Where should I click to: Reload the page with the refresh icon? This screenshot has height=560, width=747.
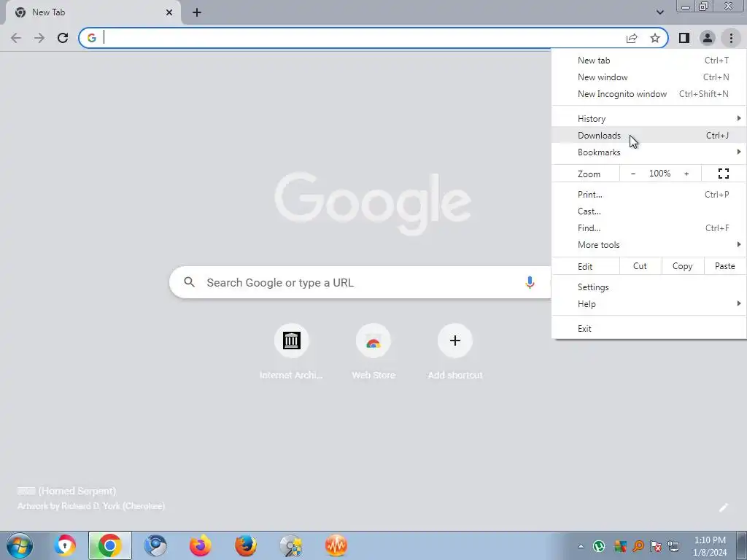click(63, 38)
